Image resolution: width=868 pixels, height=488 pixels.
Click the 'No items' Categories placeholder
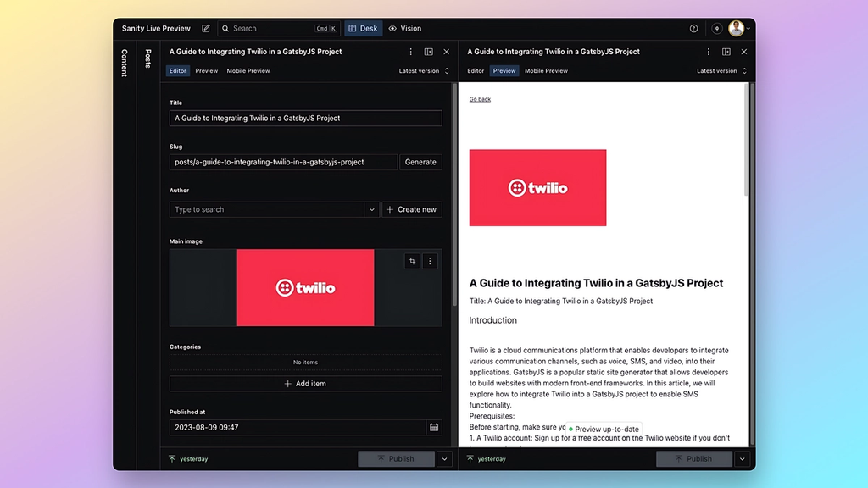(305, 363)
